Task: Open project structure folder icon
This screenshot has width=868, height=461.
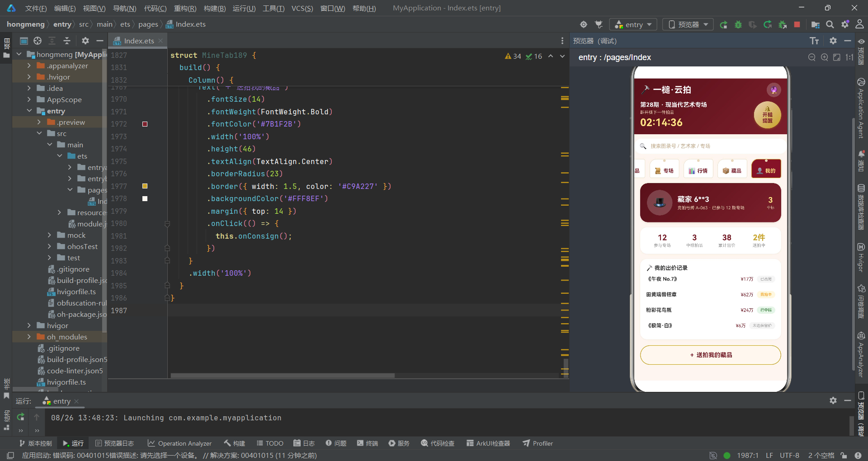Action: [816, 24]
